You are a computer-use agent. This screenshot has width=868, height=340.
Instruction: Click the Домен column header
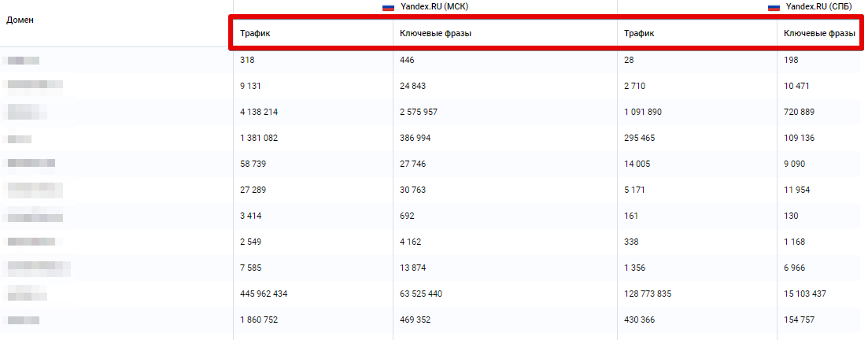coord(20,20)
